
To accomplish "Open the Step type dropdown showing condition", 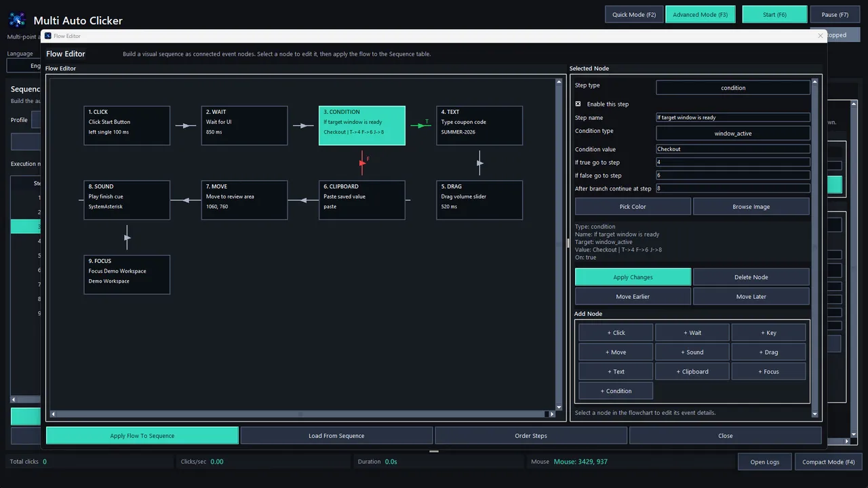I will coord(733,87).
